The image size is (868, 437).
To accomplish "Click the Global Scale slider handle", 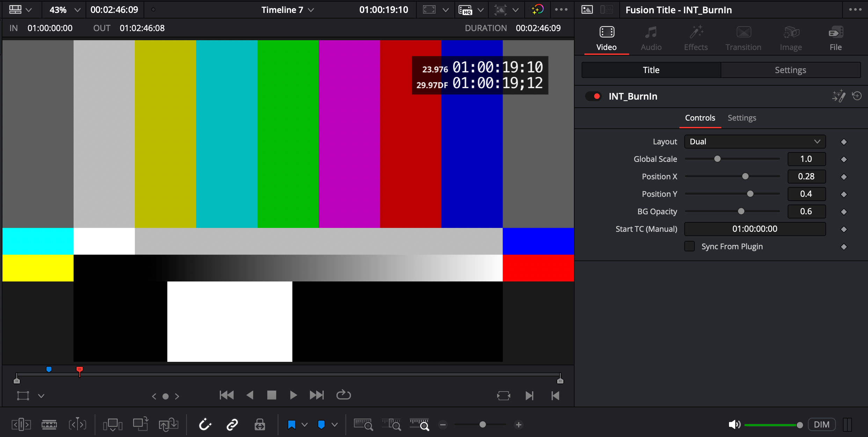I will pyautogui.click(x=717, y=159).
